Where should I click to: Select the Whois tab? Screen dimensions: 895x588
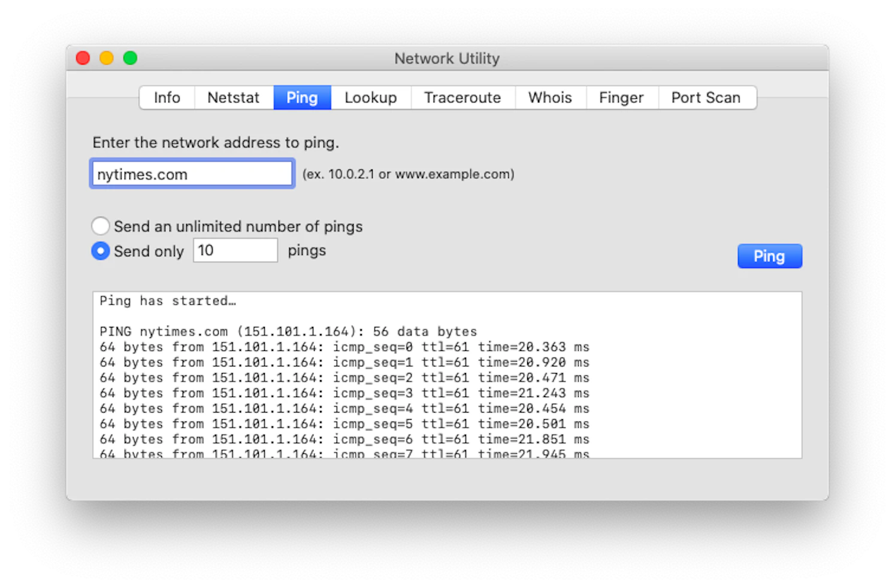549,97
